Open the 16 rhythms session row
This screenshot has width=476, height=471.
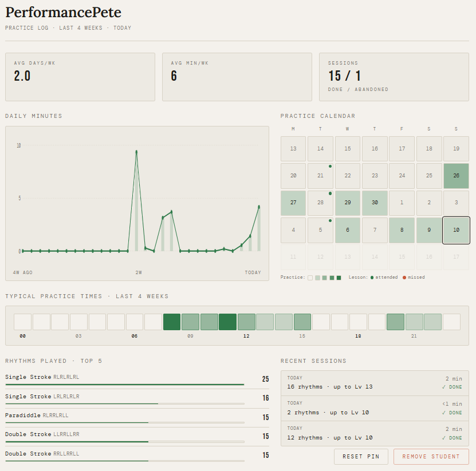tap(375, 383)
